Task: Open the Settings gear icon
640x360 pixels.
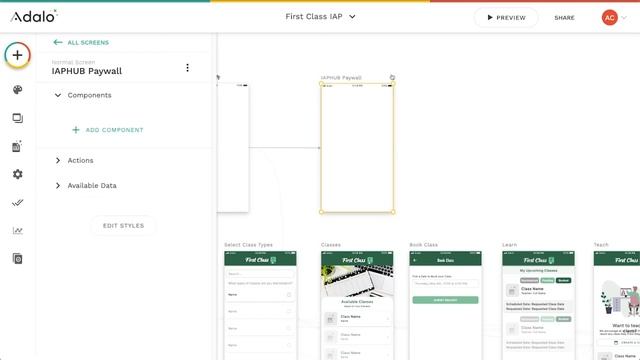Action: (18, 174)
